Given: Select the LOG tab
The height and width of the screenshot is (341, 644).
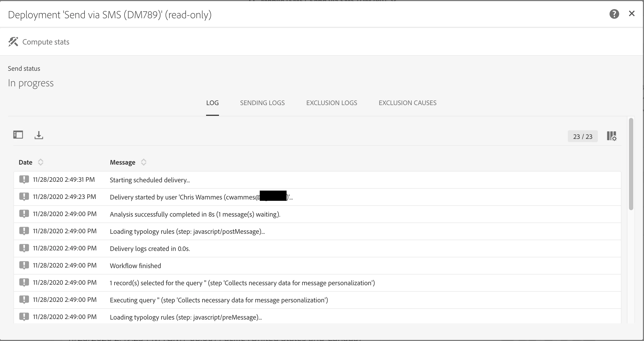Looking at the screenshot, I should (x=212, y=103).
